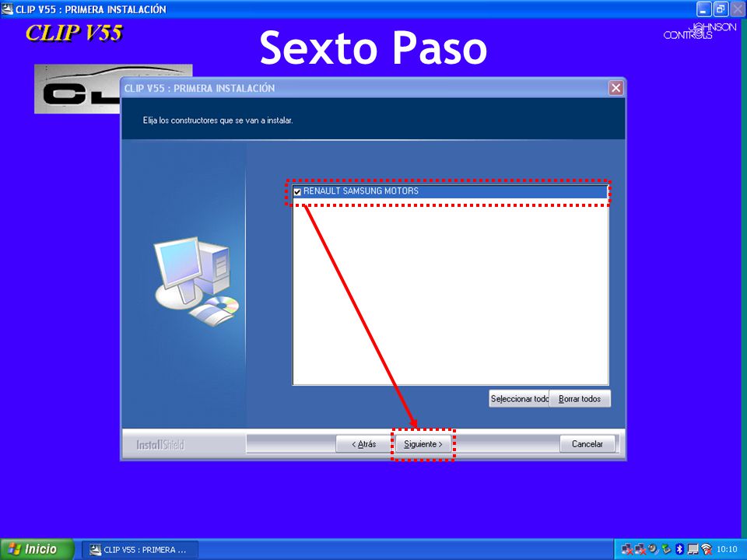Open the Inicio start menu
The image size is (747, 560).
(37, 549)
